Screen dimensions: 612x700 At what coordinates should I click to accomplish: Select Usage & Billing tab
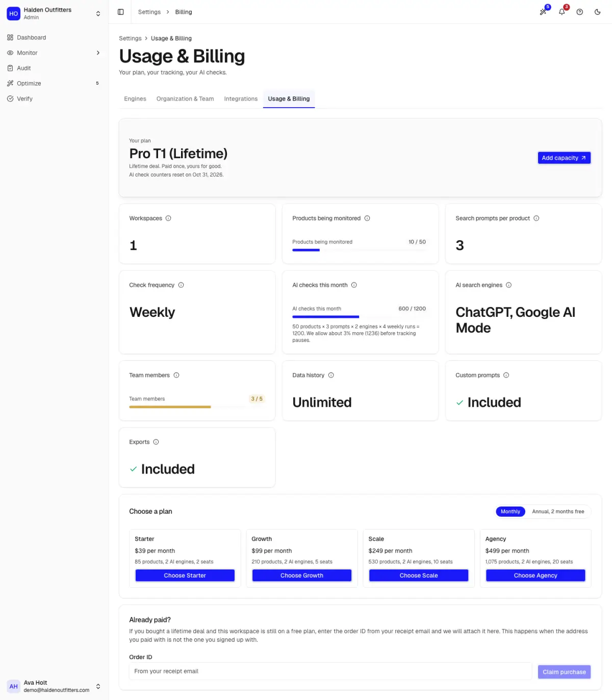[289, 99]
